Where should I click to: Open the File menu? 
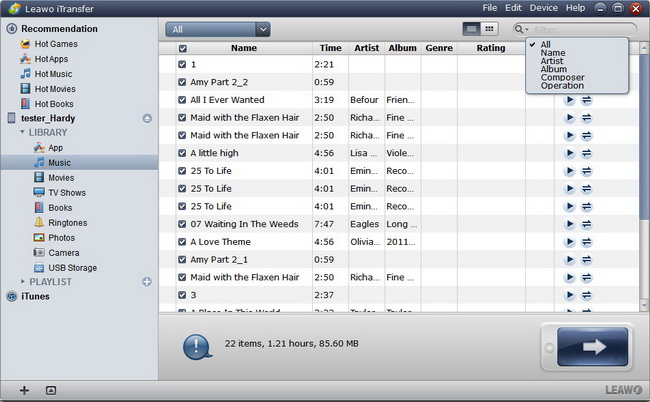click(x=490, y=8)
